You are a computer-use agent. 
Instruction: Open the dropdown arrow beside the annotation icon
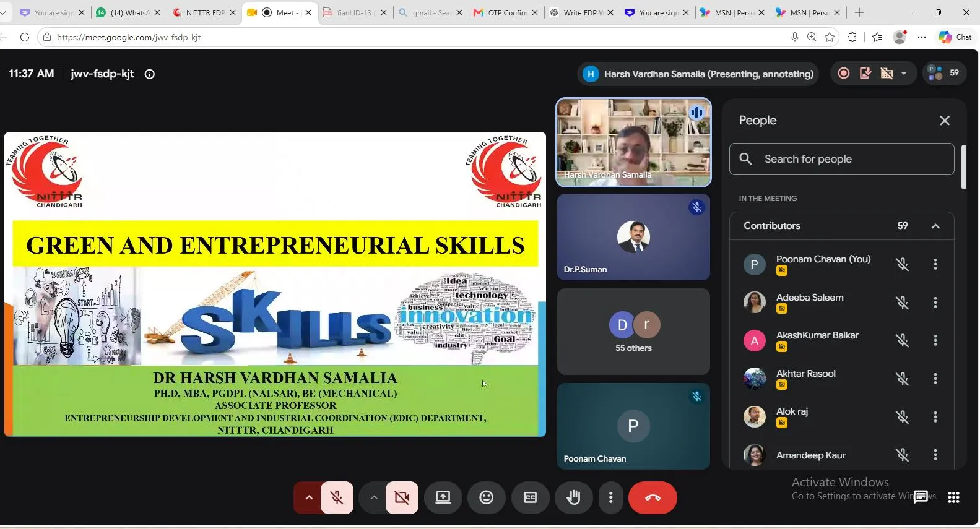(x=904, y=74)
